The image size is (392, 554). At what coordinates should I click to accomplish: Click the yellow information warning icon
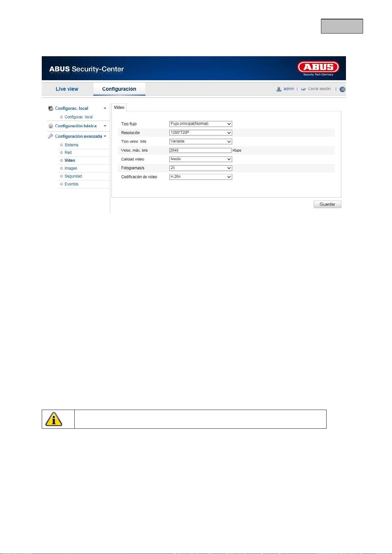tap(54, 419)
